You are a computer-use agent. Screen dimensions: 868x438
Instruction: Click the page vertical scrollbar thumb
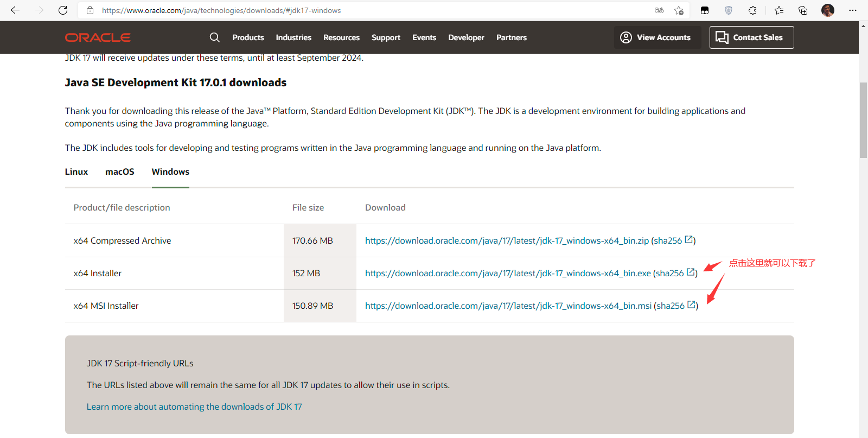click(x=863, y=120)
